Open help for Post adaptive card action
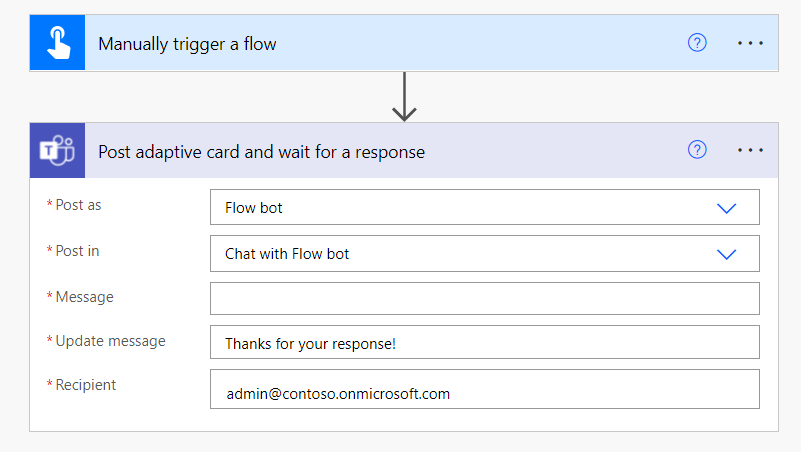Image resolution: width=801 pixels, height=452 pixels. [x=697, y=150]
